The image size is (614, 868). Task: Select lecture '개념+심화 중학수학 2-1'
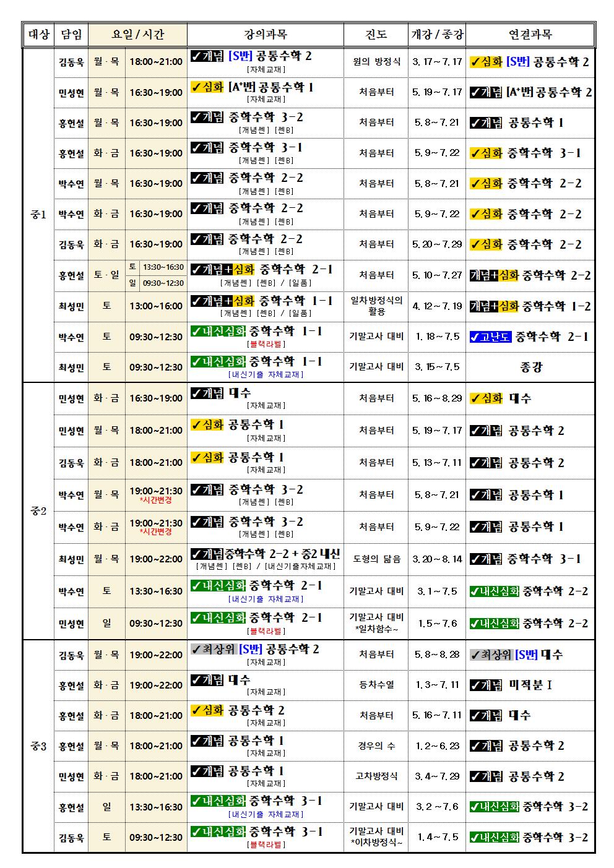266,275
